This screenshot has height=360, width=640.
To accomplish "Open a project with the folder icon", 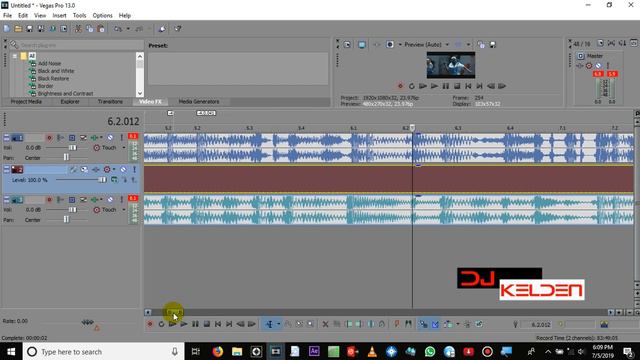I will point(18,29).
